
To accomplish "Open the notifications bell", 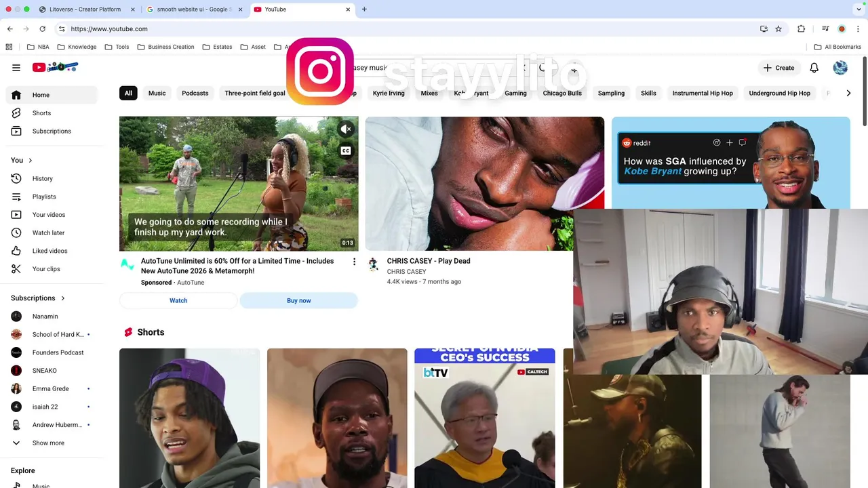I will point(814,68).
